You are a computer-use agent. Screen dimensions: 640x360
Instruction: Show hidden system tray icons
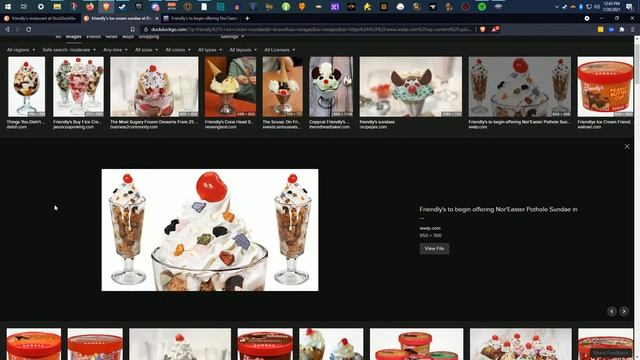click(x=556, y=7)
